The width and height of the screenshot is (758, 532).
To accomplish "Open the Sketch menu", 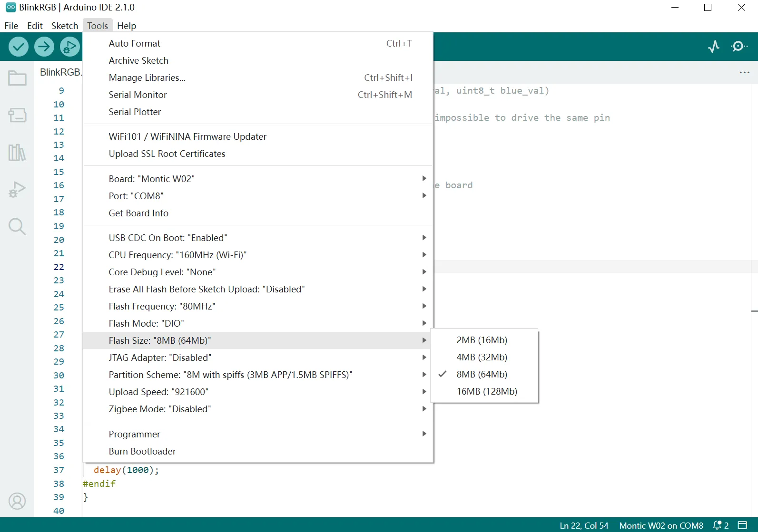I will 65,26.
